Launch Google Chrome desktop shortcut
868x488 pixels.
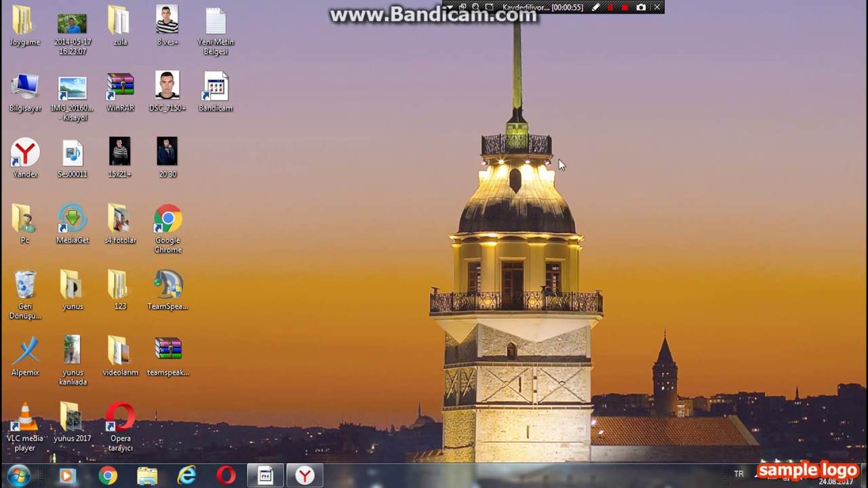167,229
